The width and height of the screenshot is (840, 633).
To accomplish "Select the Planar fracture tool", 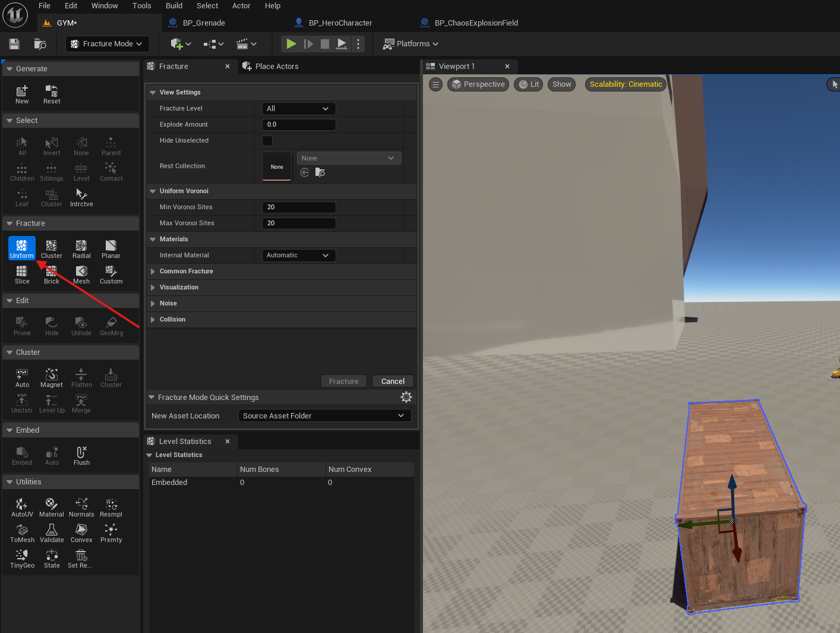I will (x=111, y=248).
